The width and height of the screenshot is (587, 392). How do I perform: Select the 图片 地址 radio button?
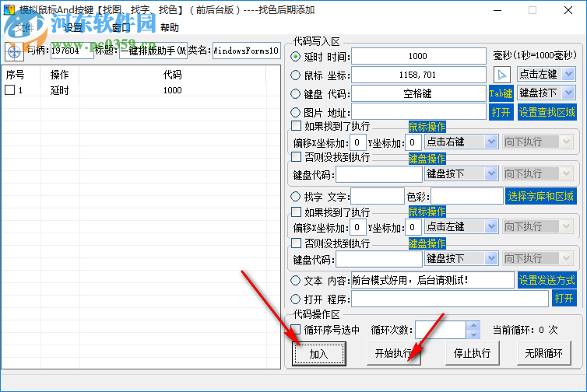click(295, 112)
